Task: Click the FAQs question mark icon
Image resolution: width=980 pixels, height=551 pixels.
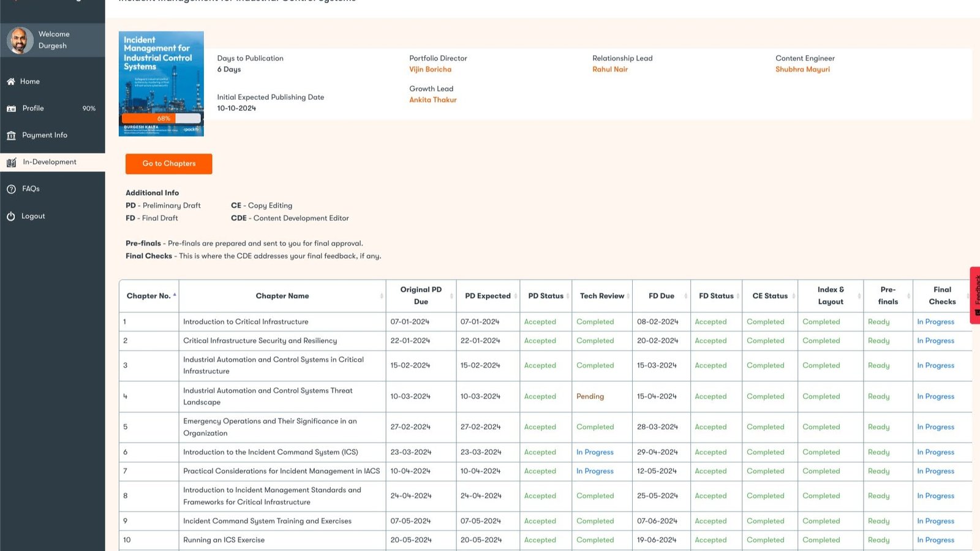Action: click(11, 189)
